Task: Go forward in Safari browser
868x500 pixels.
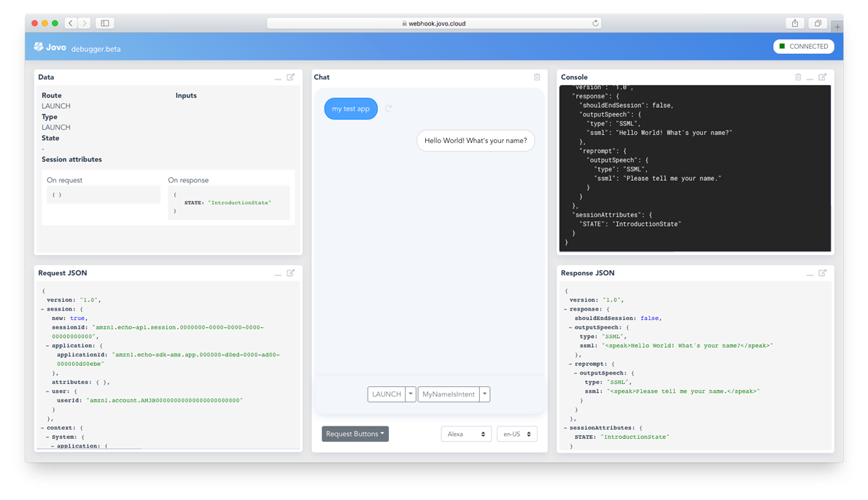Action: coord(84,23)
